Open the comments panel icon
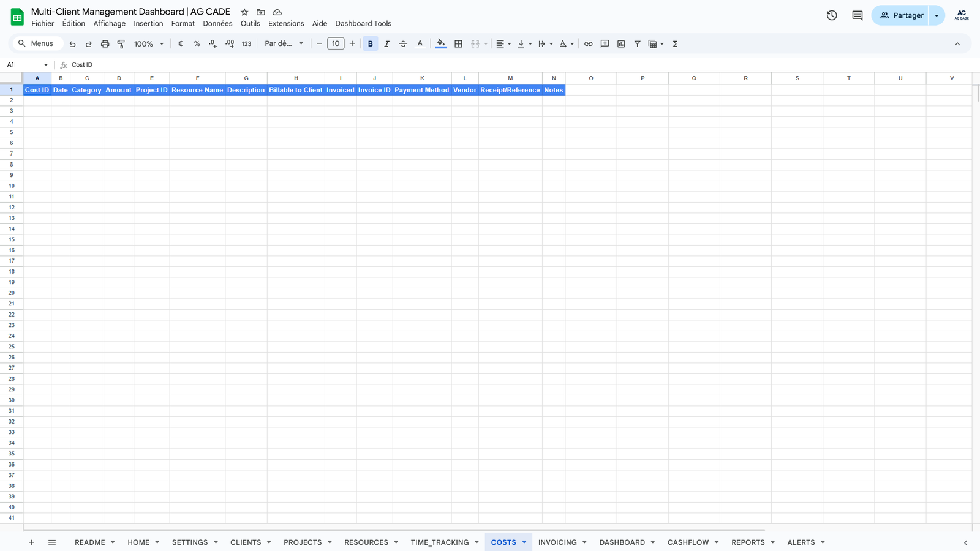The height and width of the screenshot is (551, 980). coord(858,15)
